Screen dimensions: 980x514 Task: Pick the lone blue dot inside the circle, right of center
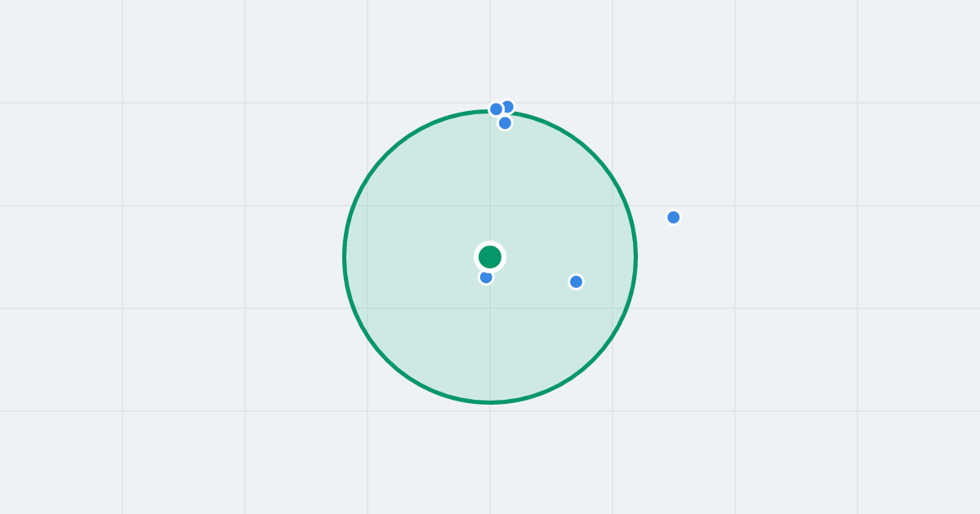click(577, 281)
